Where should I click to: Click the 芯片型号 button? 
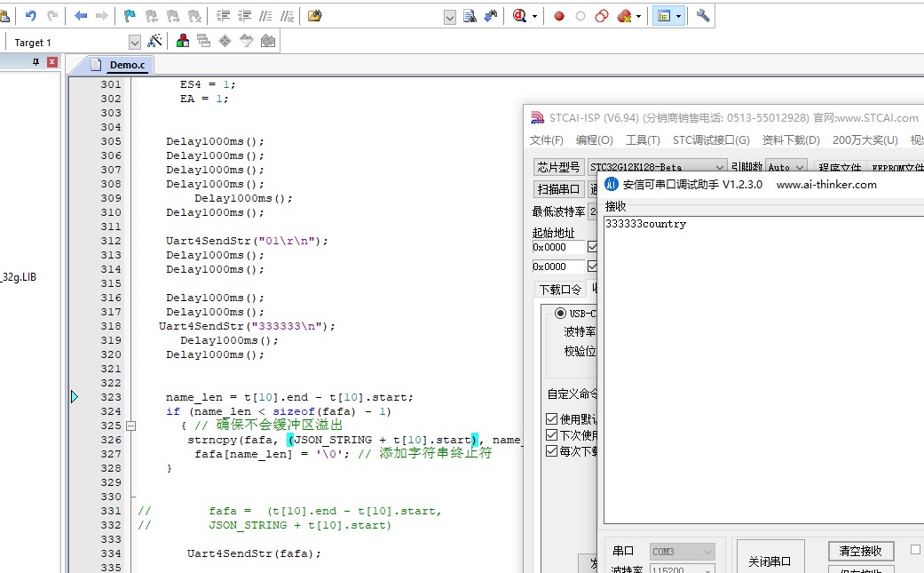558,167
